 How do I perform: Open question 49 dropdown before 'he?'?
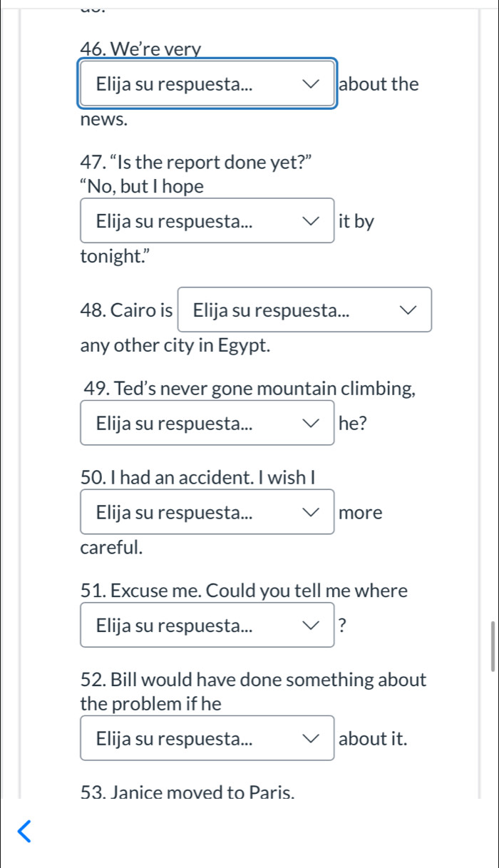pyautogui.click(x=207, y=423)
